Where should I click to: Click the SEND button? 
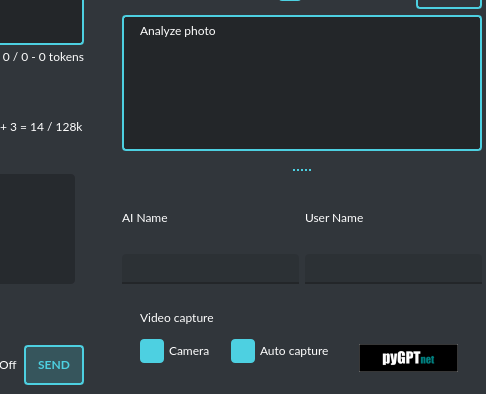[x=54, y=365]
